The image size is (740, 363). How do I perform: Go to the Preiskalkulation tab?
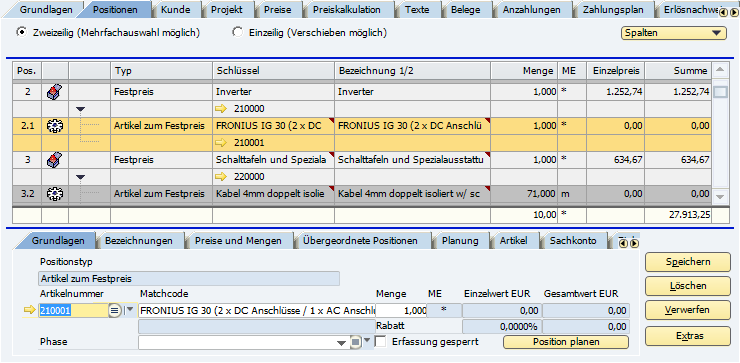(346, 9)
